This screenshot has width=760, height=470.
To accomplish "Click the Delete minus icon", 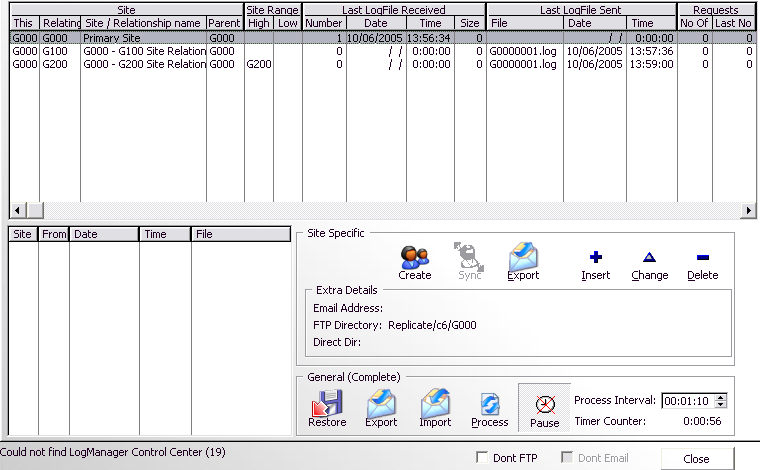I will click(x=702, y=258).
